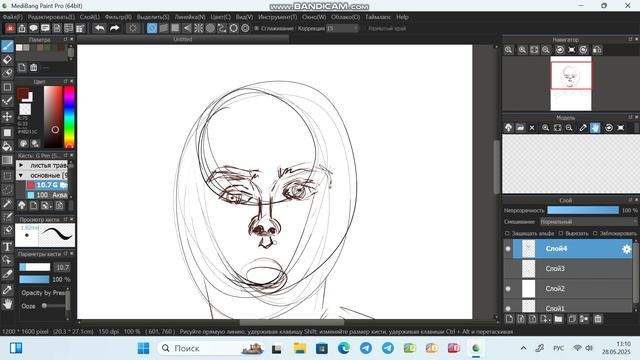Open the Смешивание blend mode dropdown

588,222
